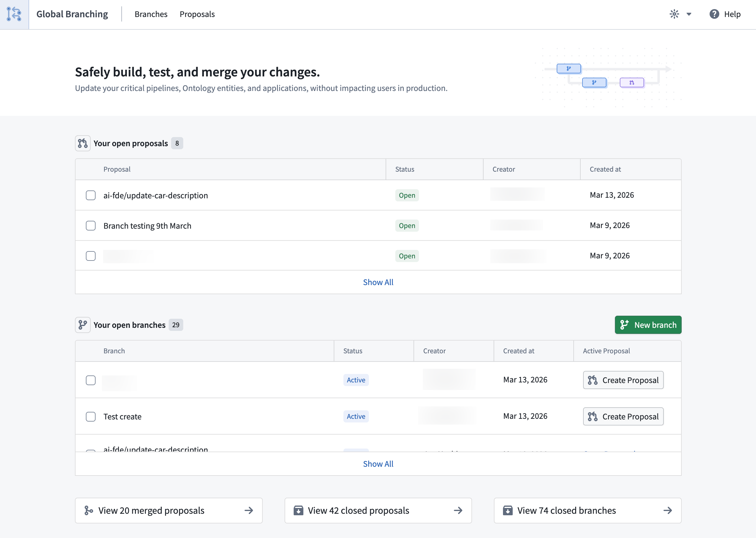Viewport: 756px width, 538px height.
Task: Select the checkbox next to 'Test create' branch
Action: pyautogui.click(x=90, y=416)
